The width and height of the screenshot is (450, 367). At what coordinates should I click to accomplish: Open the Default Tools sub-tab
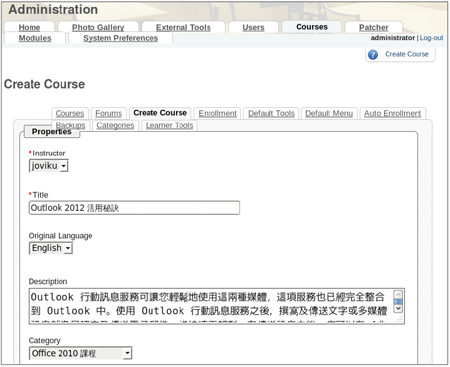271,113
